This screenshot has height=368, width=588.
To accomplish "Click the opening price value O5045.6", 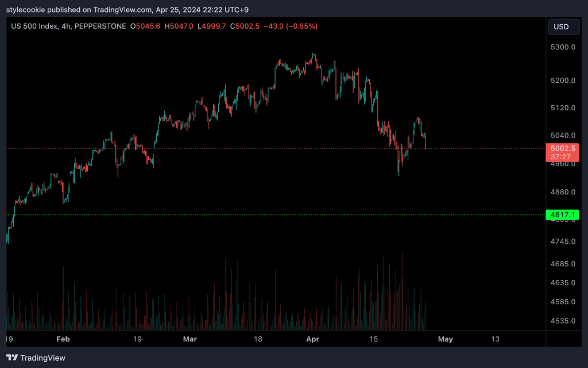I will point(145,26).
